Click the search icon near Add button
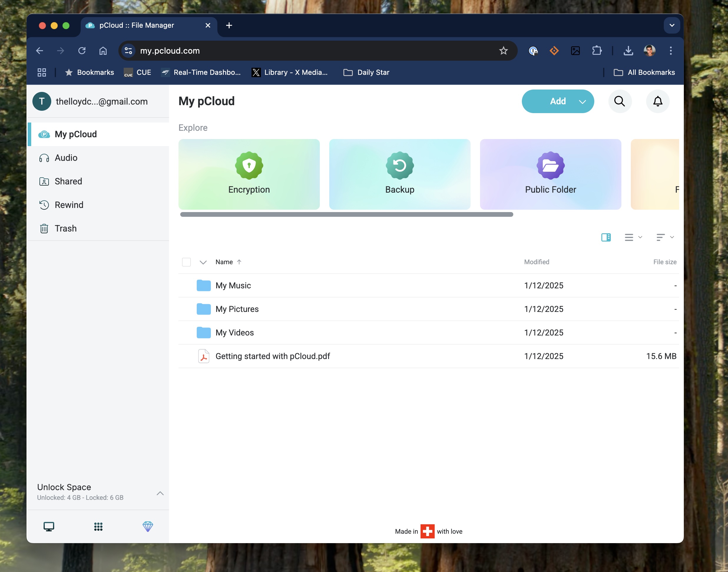 [x=620, y=101]
